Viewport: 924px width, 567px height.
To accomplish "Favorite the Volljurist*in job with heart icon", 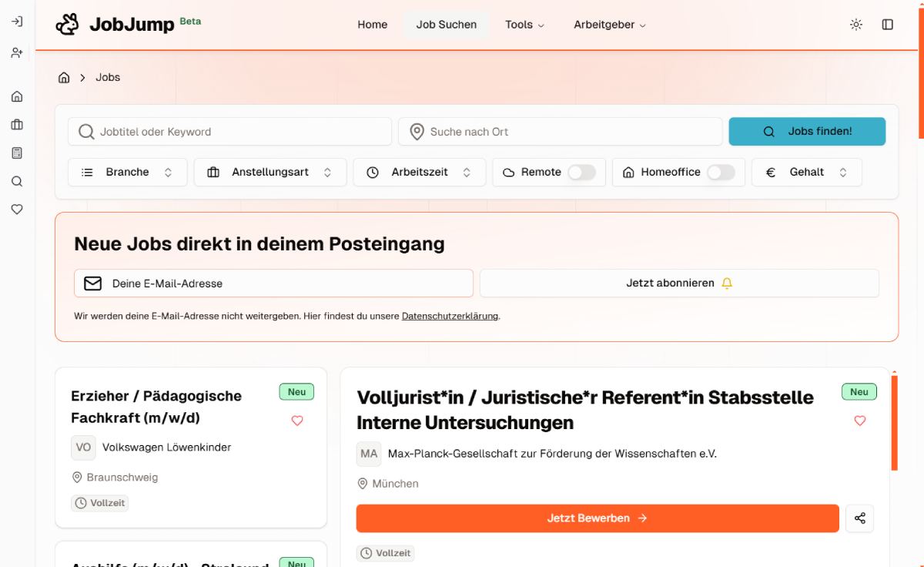I will pyautogui.click(x=860, y=421).
